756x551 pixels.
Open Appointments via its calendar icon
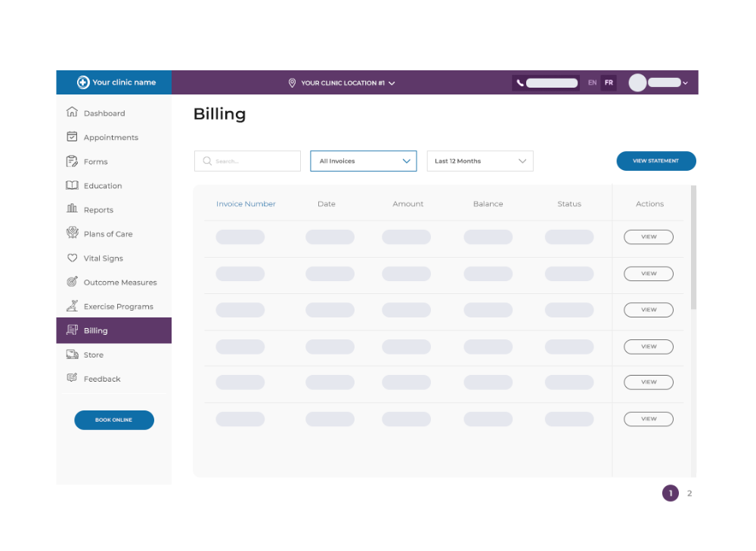point(70,137)
